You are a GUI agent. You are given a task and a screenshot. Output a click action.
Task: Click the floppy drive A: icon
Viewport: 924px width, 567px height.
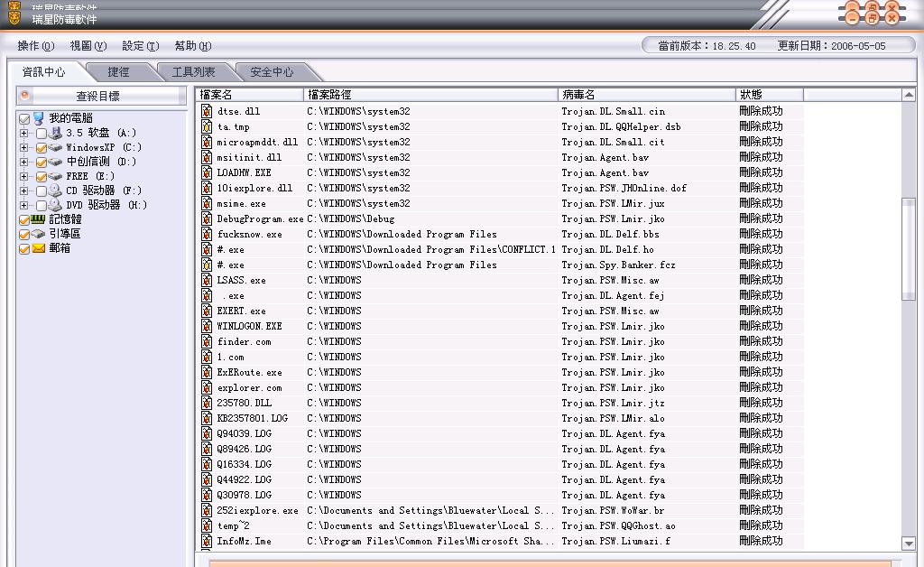55,134
